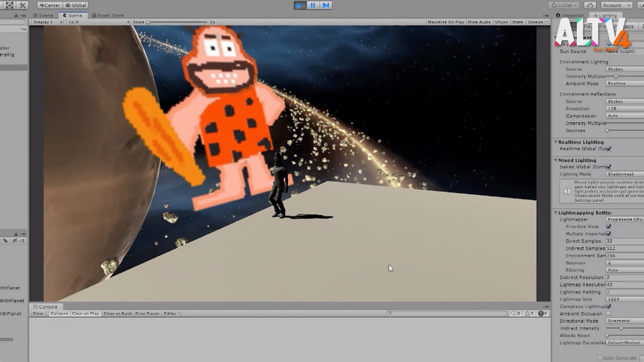Toggle pivot mode with the Center button
The image size is (644, 362).
[x=49, y=5]
